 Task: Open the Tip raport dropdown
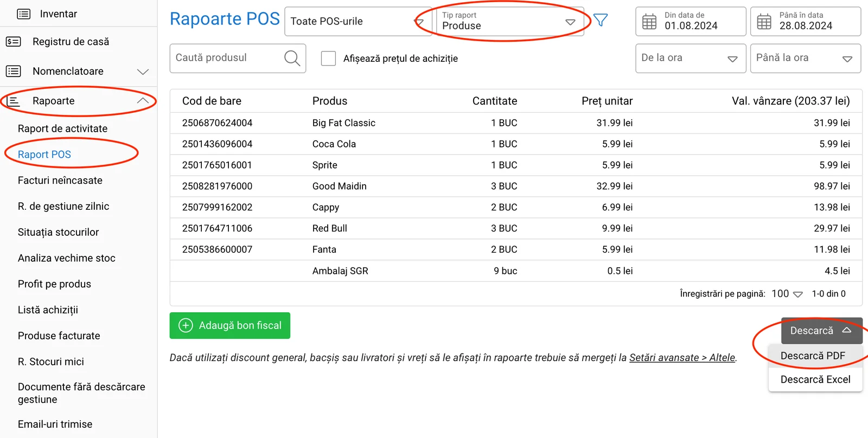pos(510,22)
